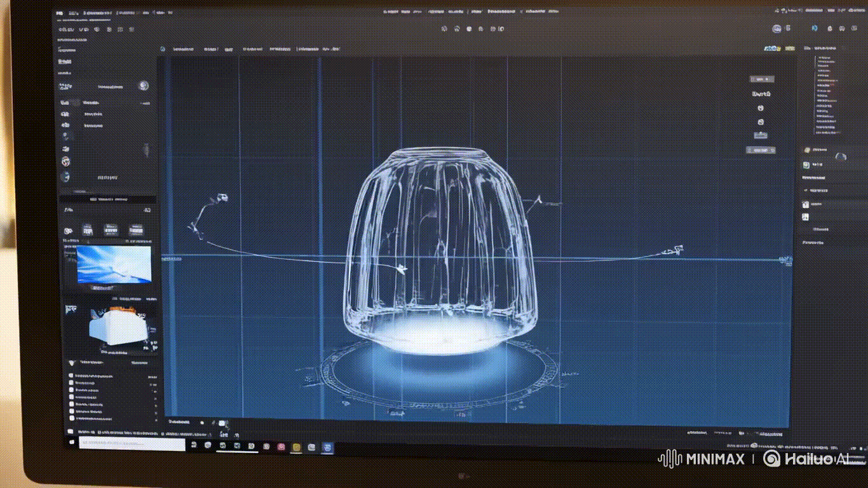The height and width of the screenshot is (488, 868).
Task: Open the Windows Start button on taskbar
Action: click(71, 441)
